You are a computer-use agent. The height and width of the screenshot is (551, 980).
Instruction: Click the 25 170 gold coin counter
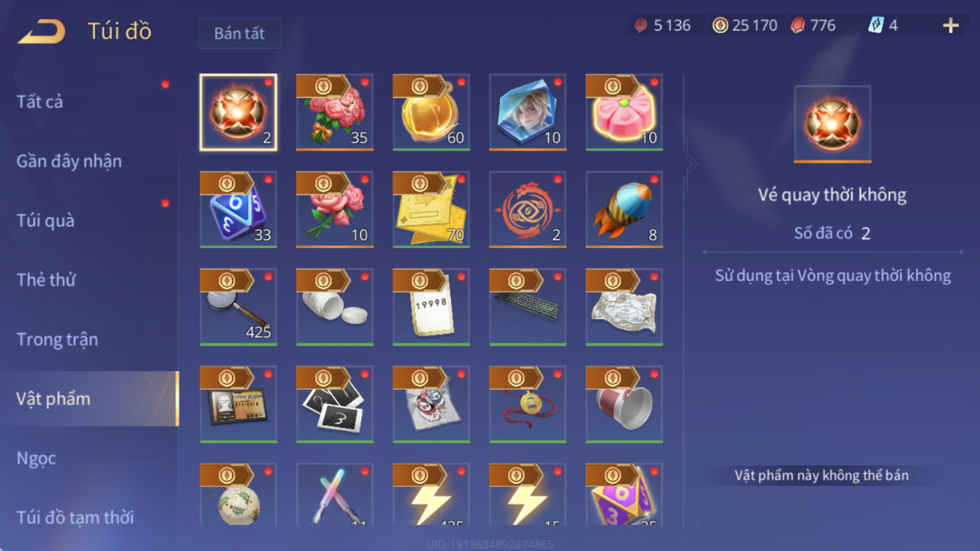click(x=744, y=26)
